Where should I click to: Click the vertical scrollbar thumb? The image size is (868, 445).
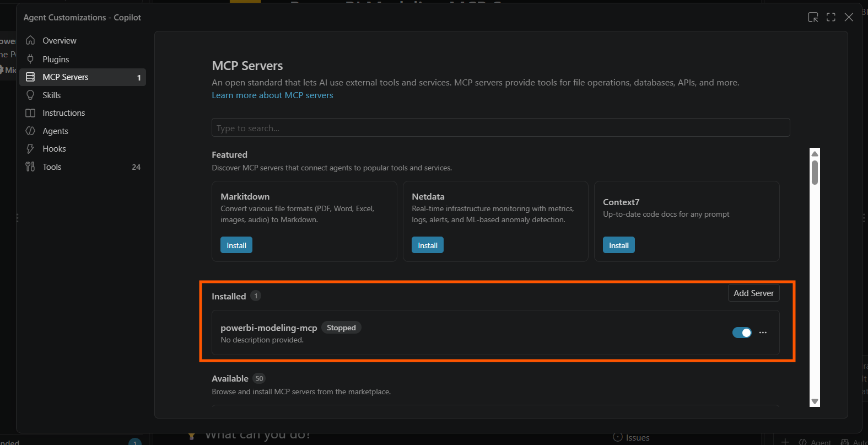tap(815, 173)
